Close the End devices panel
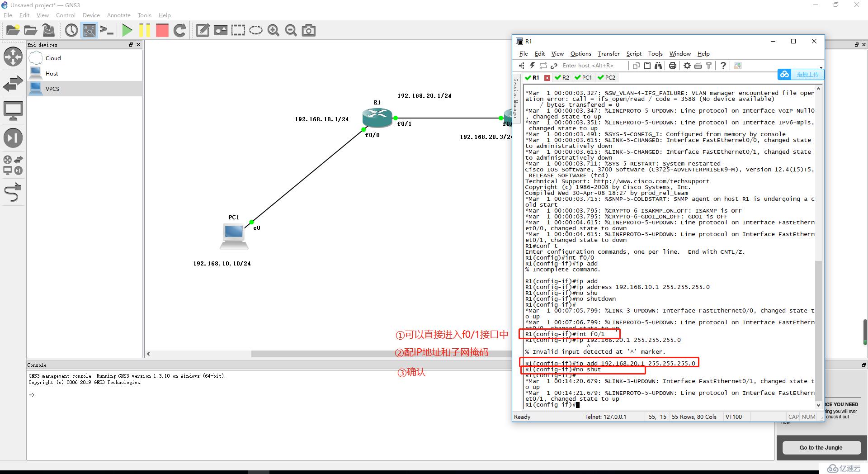The image size is (868, 474). (x=138, y=44)
